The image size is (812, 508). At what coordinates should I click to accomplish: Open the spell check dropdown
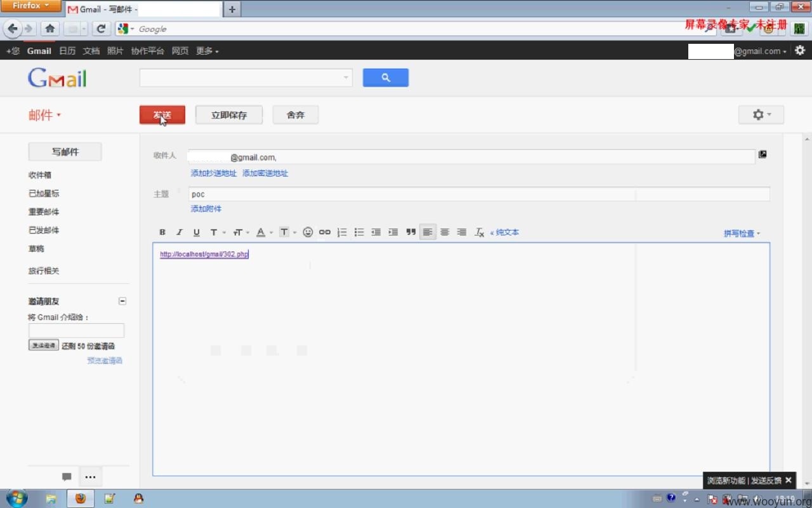pos(742,234)
